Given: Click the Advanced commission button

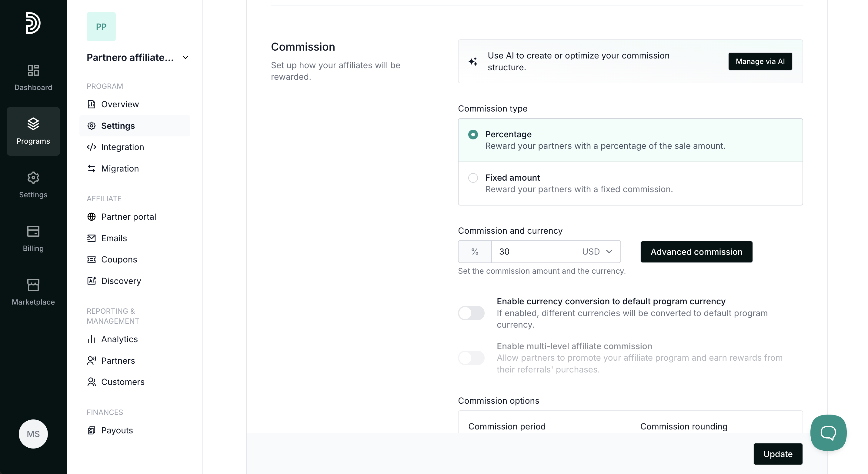Looking at the screenshot, I should tap(696, 252).
